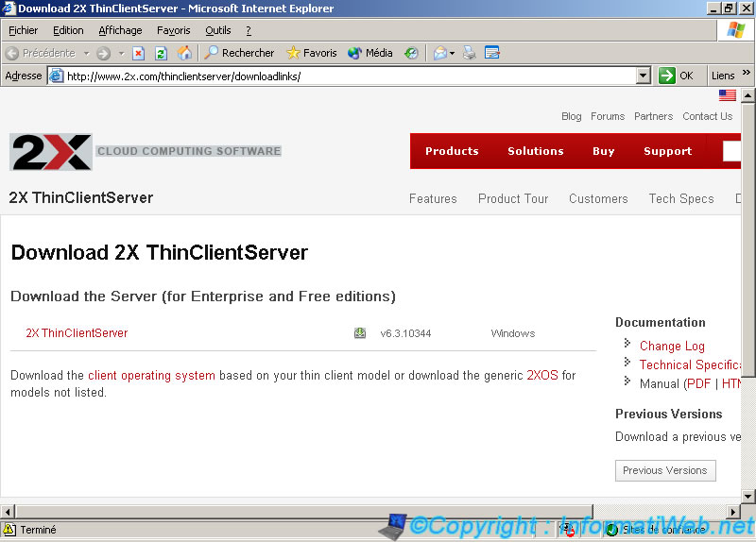Screen dimensions: 756x542
Task: Open the client operating system link
Action: [x=151, y=375]
